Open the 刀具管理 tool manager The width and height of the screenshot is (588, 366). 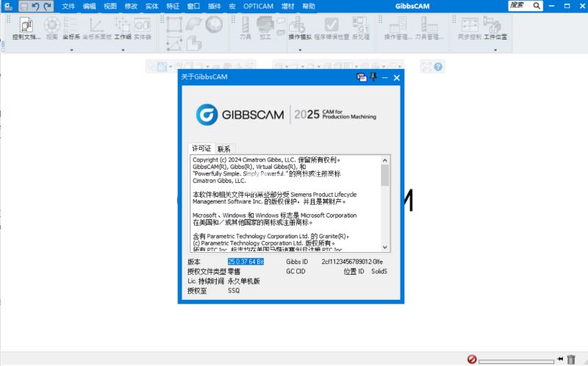coord(429,28)
